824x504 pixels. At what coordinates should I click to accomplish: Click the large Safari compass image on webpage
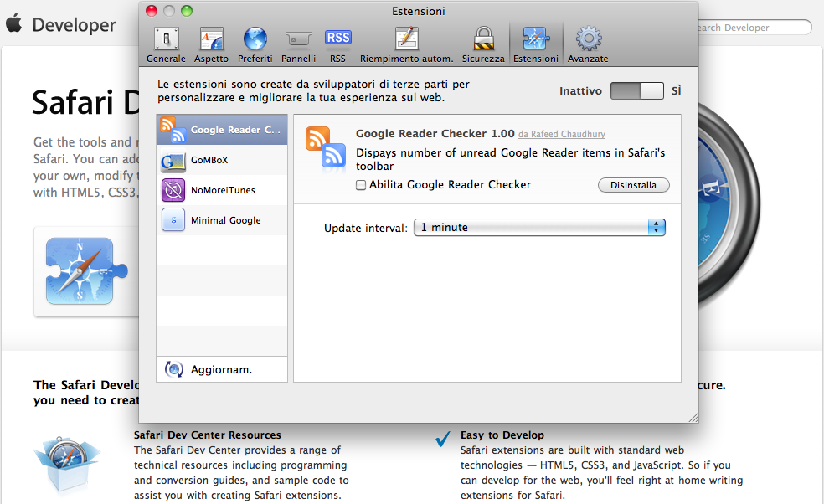pos(729,205)
